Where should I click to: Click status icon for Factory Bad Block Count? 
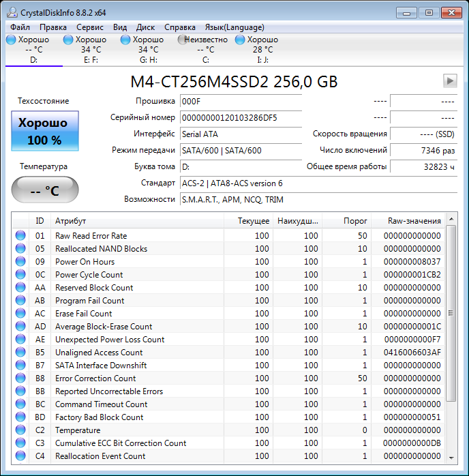(20, 417)
